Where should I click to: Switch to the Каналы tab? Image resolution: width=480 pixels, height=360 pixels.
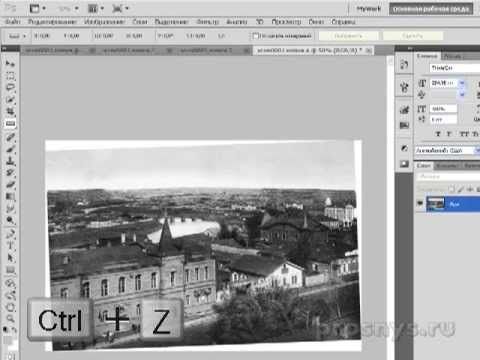[447, 165]
